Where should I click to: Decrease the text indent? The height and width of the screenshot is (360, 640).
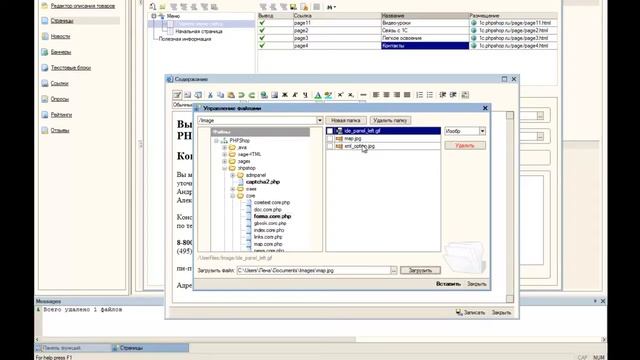tap(442, 95)
